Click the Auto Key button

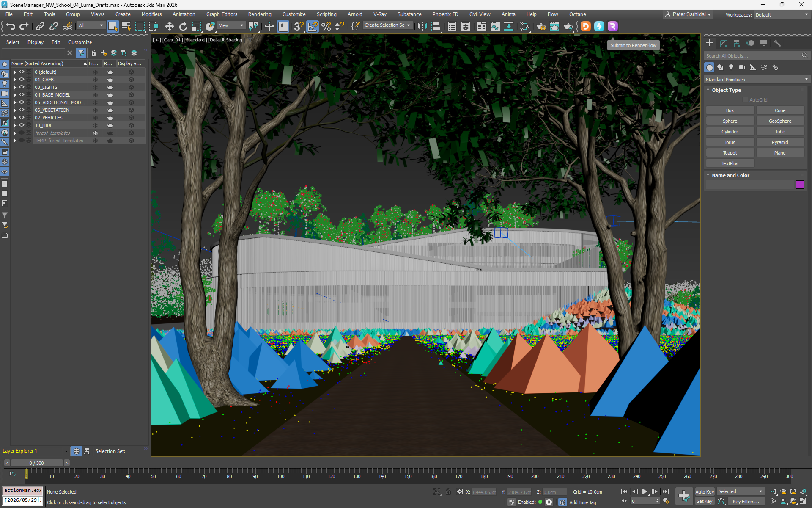(x=705, y=491)
